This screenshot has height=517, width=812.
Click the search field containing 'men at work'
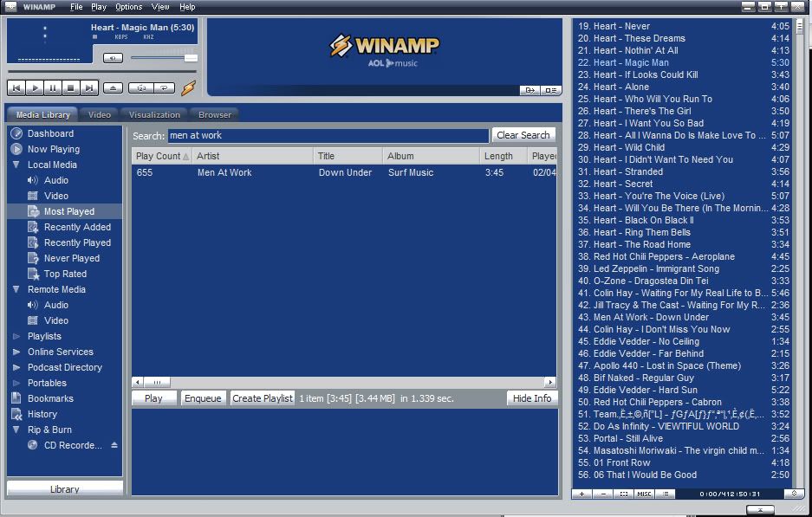coord(328,136)
